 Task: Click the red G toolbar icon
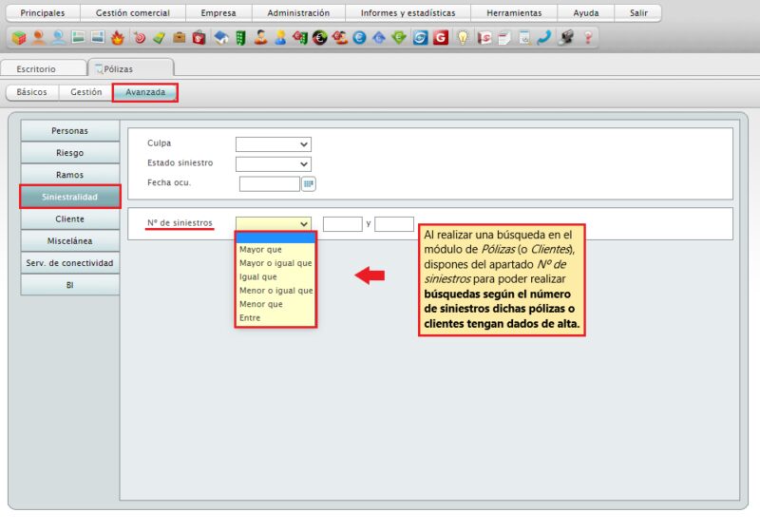pyautogui.click(x=441, y=38)
